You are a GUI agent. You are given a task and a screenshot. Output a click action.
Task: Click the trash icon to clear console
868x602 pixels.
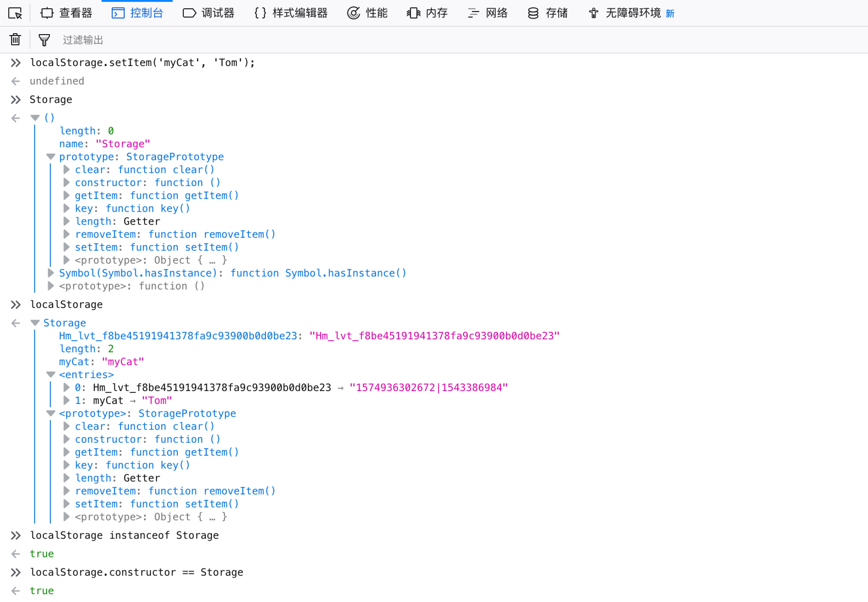tap(15, 40)
